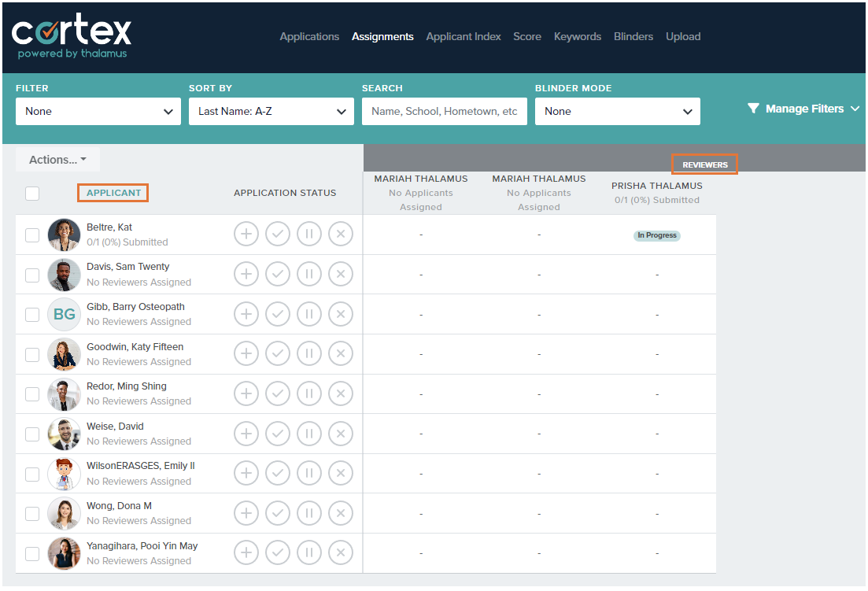Check the checkbox for Pooi Yin May Yanagihara
Screen dimensions: 868x591
pos(32,553)
